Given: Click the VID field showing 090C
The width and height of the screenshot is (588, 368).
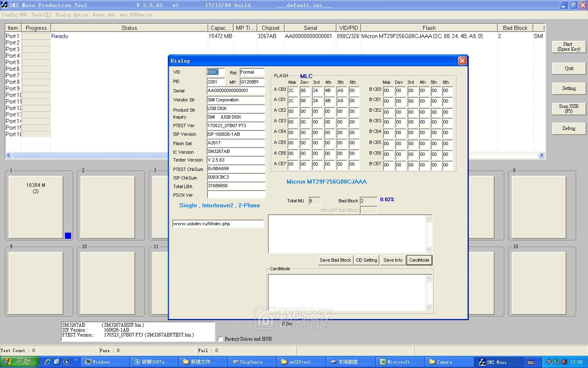Looking at the screenshot, I should click(x=215, y=72).
